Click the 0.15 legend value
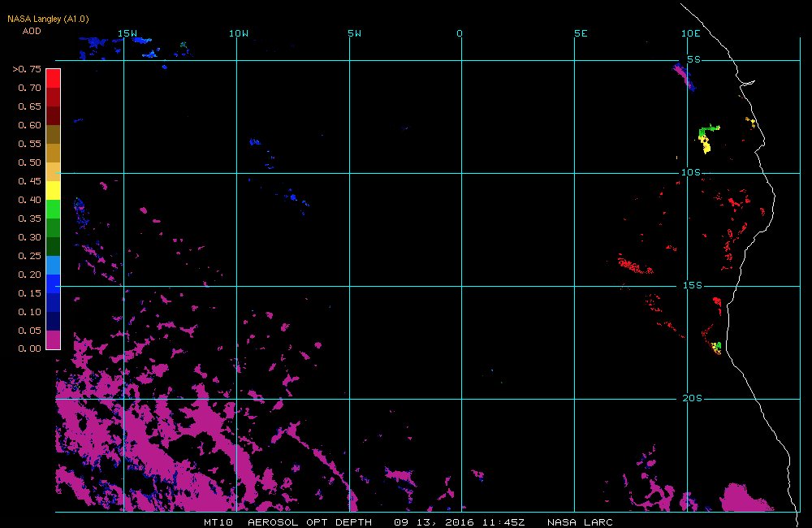This screenshot has height=528, width=812. 29,293
